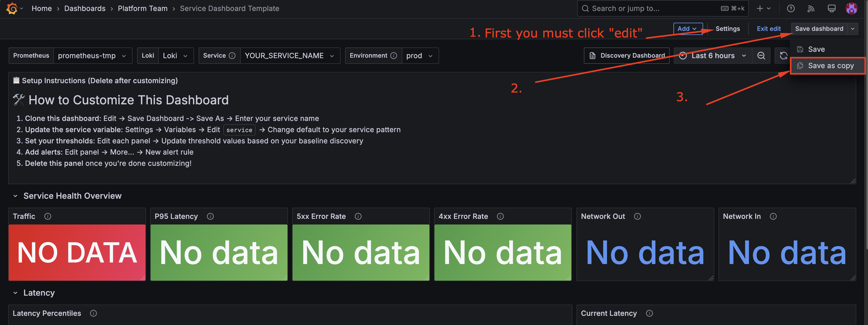The height and width of the screenshot is (325, 868).
Task: Click the refresh dashboard icon
Action: (x=783, y=56)
